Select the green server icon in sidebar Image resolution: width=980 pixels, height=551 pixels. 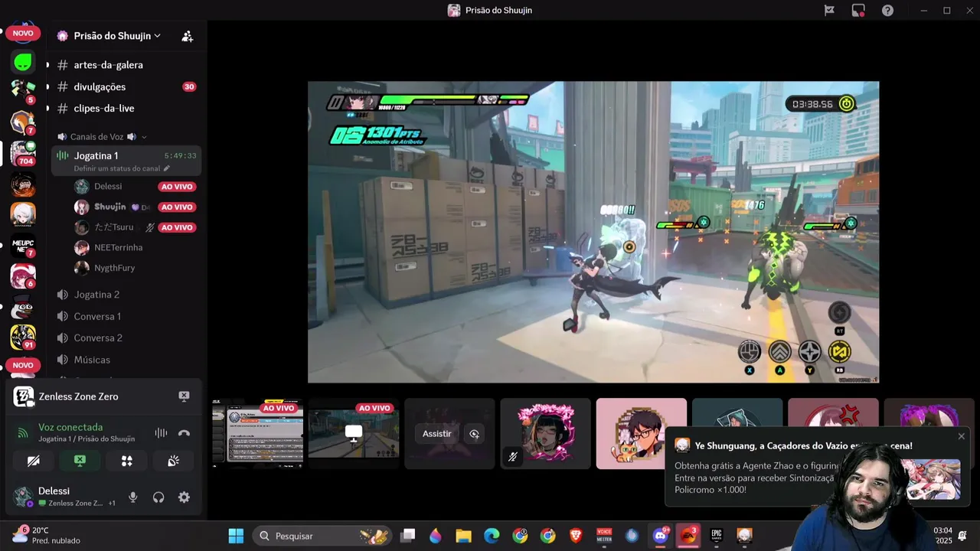pyautogui.click(x=23, y=62)
